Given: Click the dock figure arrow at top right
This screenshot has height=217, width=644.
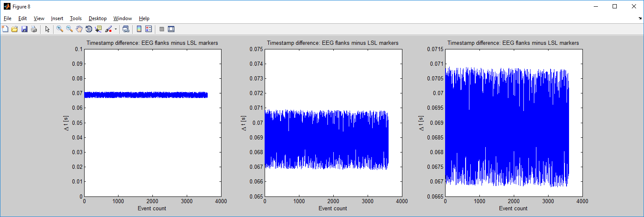Looking at the screenshot, I should [x=639, y=18].
